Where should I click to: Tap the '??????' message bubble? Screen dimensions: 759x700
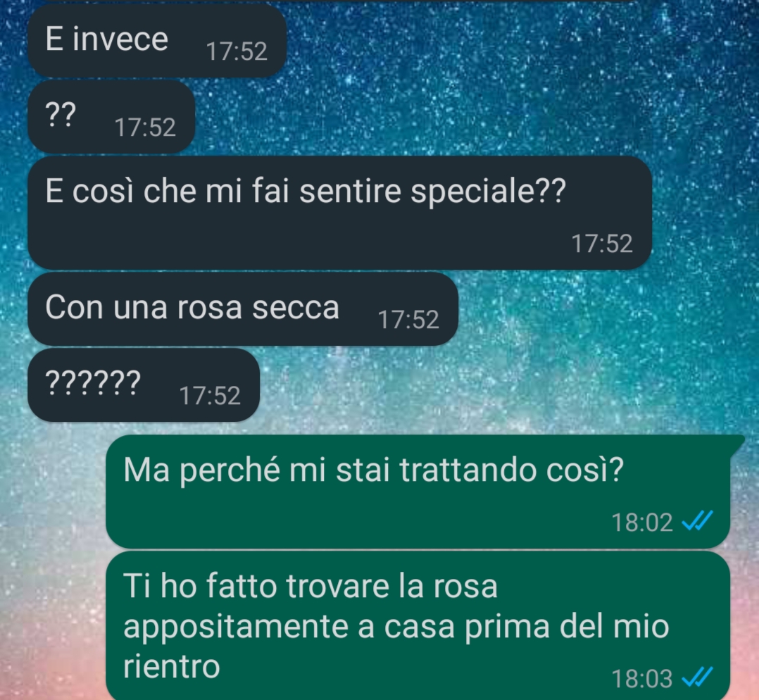[x=144, y=385]
